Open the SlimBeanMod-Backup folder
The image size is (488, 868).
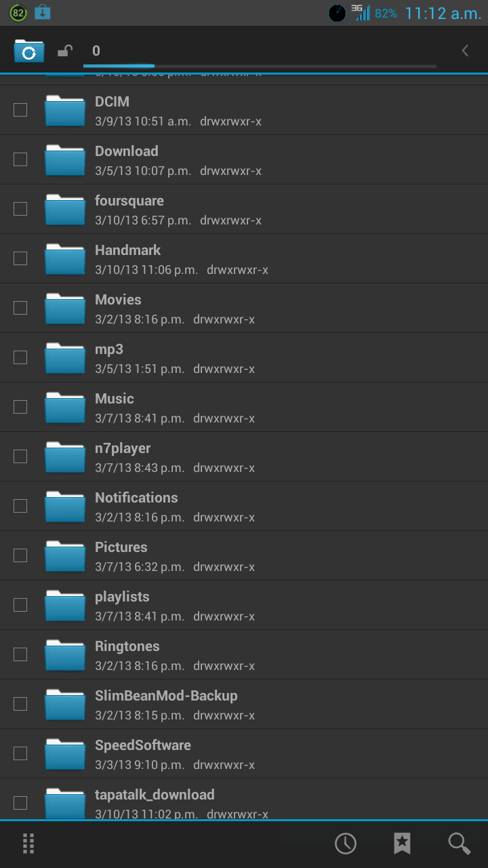click(244, 704)
